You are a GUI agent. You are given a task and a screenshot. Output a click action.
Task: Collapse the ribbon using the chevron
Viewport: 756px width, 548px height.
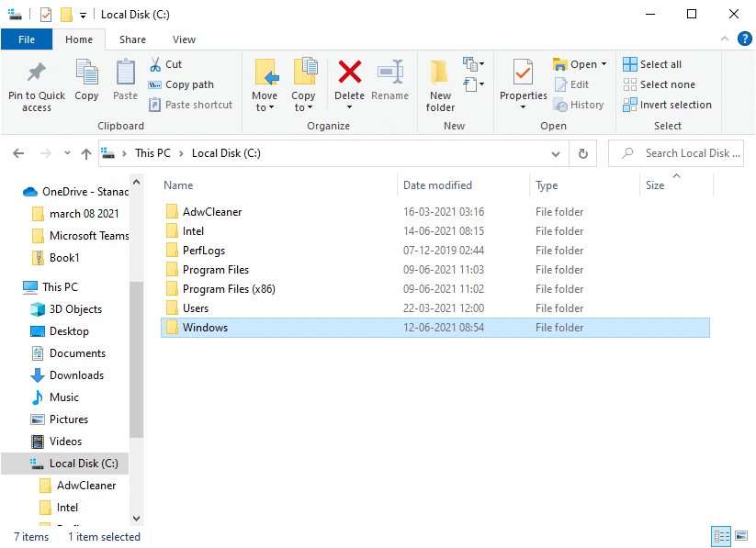724,39
